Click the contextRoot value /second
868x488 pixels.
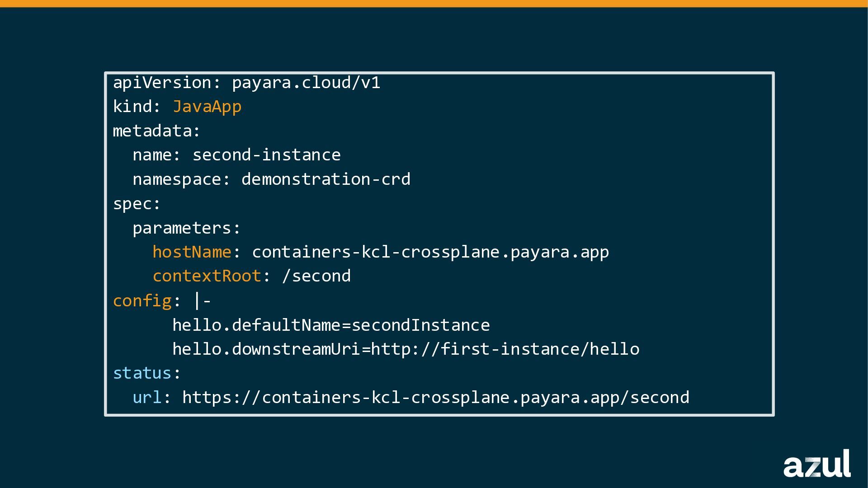(316, 276)
